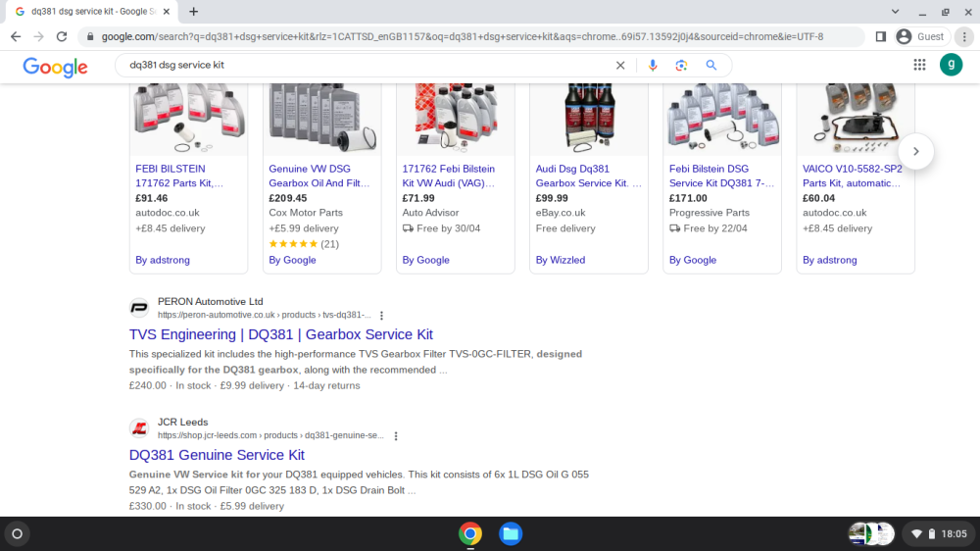Open Chrome from the shelf
Screen dimensions: 980x551
click(x=470, y=534)
